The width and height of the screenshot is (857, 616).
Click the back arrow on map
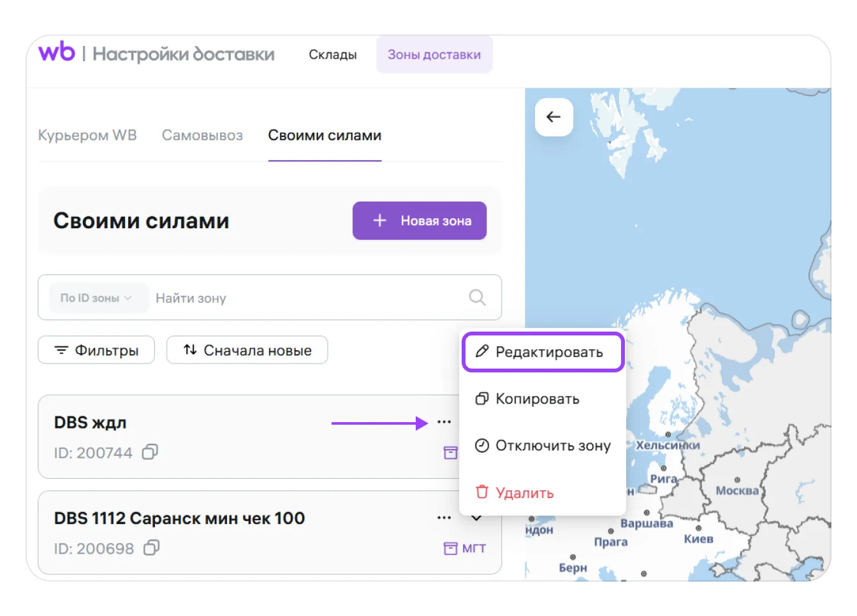pyautogui.click(x=553, y=117)
